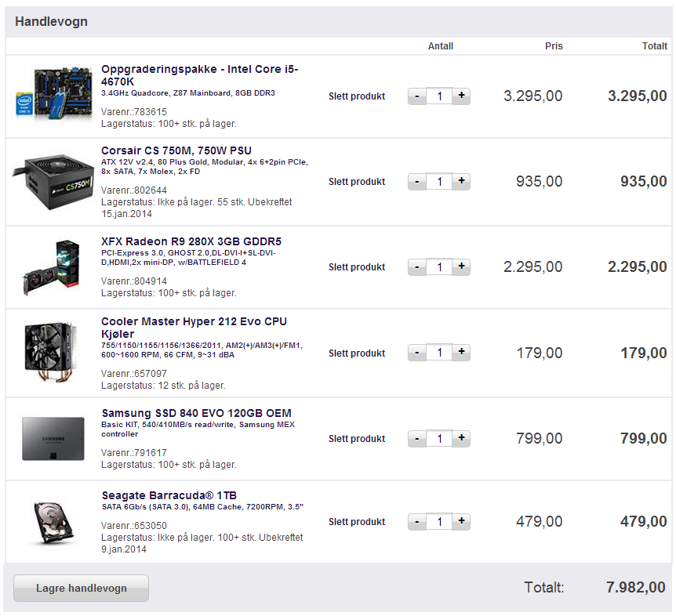Click bold line total 179,00
676x616 pixels.
(644, 353)
